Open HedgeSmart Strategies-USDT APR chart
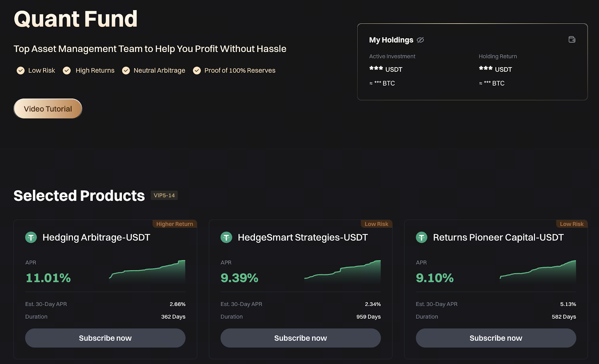599x364 pixels. click(343, 272)
